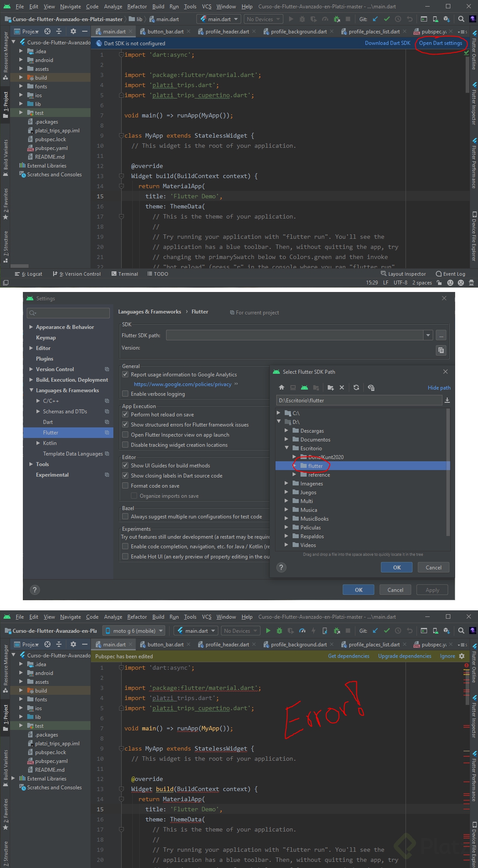The image size is (478, 868).
Task: Toggle Perform hot reload on save
Action: point(125,414)
